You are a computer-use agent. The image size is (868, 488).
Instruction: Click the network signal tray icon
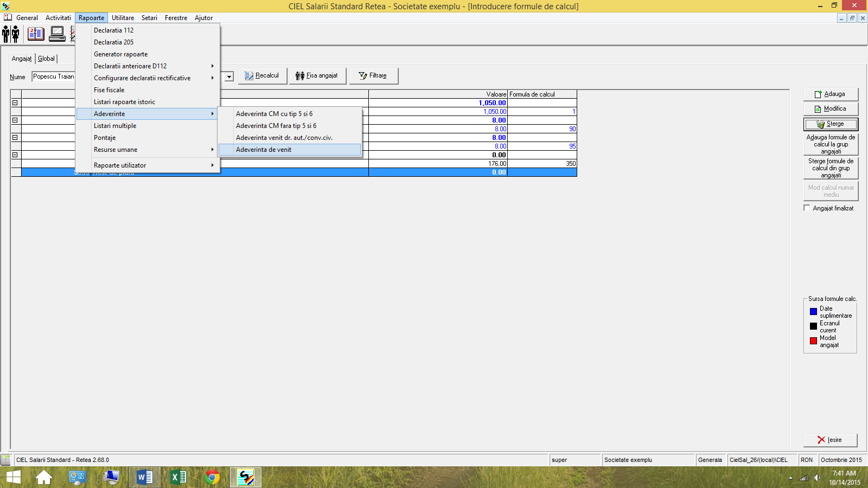coord(804,478)
